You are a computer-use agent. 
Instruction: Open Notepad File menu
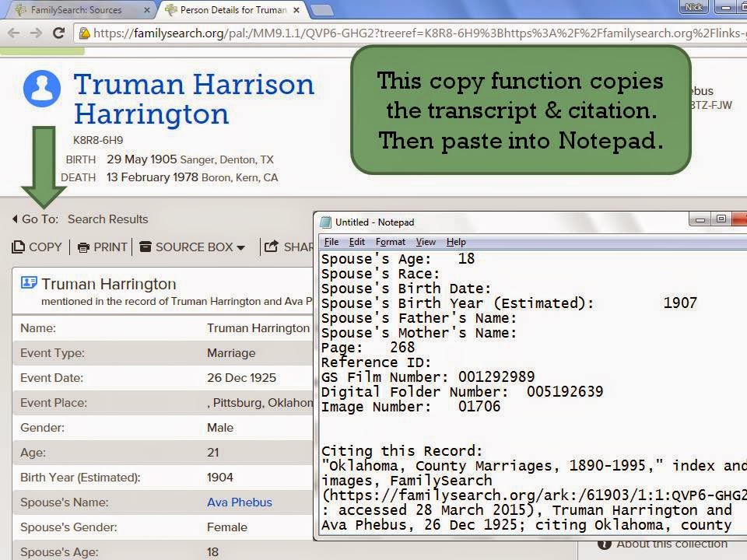[331, 242]
